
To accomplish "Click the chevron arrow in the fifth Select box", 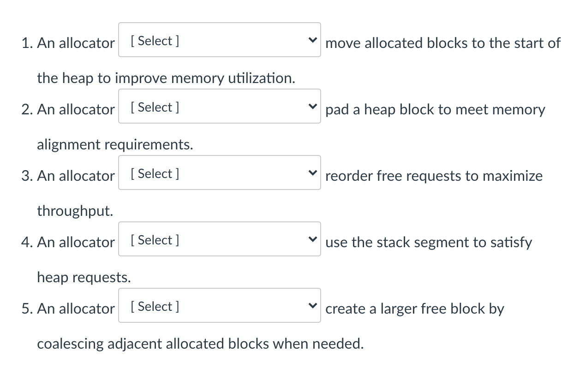I will tap(313, 305).
